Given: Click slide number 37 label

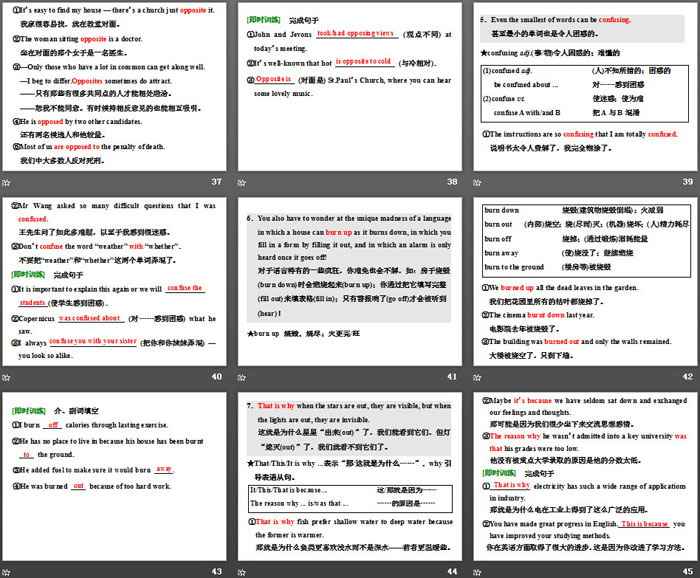Looking at the screenshot, I should click(x=217, y=182).
